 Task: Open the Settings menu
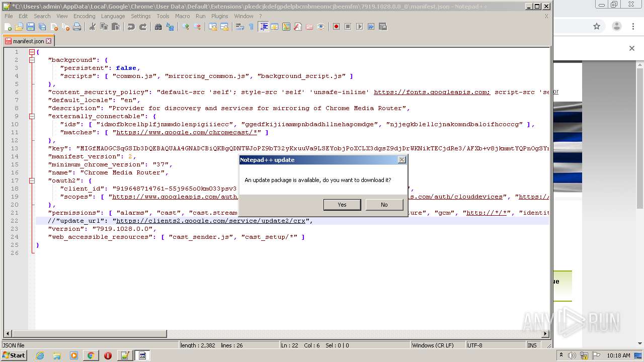coord(140,16)
